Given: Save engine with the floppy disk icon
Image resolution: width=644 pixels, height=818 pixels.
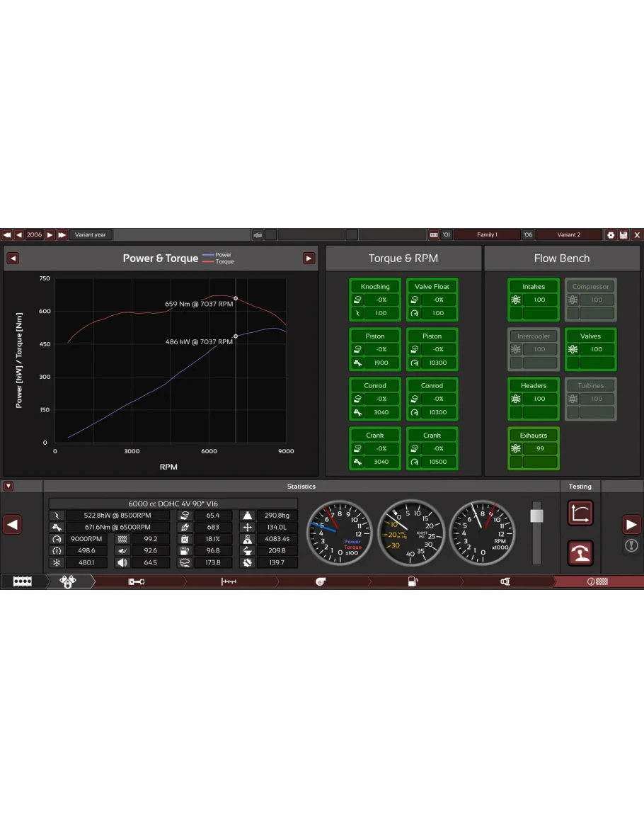Looking at the screenshot, I should click(x=623, y=234).
